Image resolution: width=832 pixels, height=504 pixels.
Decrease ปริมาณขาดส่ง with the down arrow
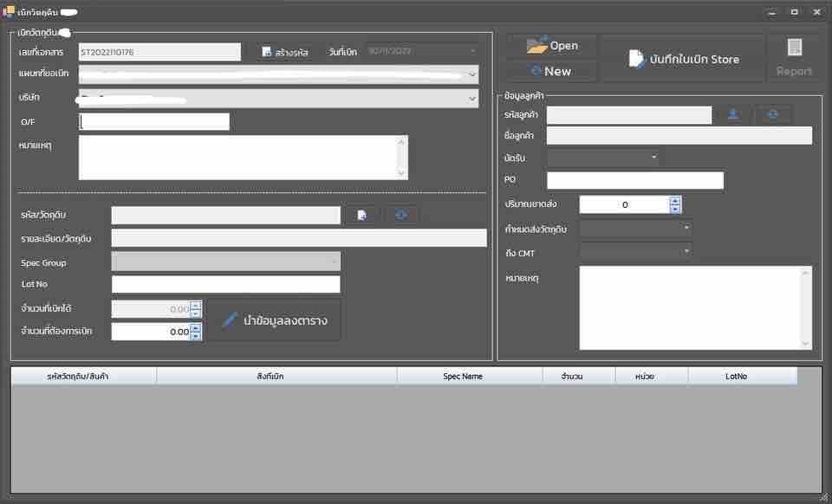[675, 210]
